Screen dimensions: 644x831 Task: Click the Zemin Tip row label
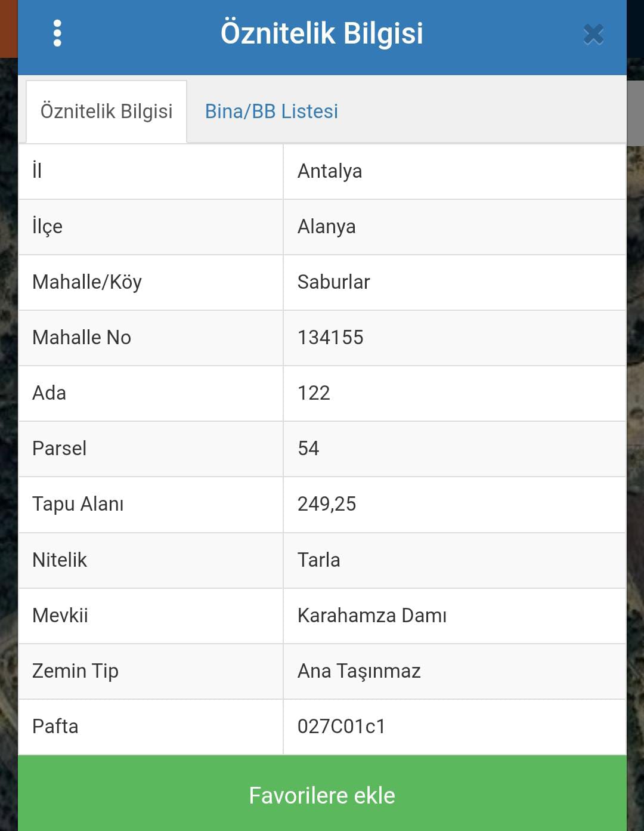pos(75,671)
